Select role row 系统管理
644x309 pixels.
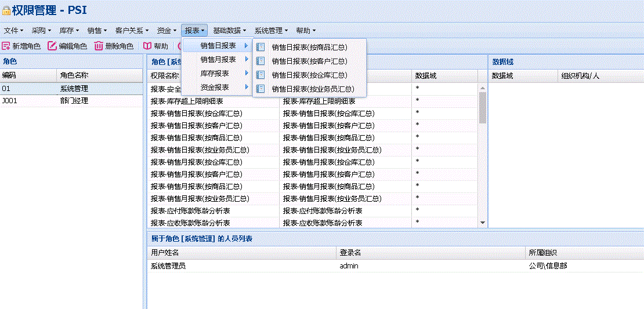pyautogui.click(x=71, y=89)
